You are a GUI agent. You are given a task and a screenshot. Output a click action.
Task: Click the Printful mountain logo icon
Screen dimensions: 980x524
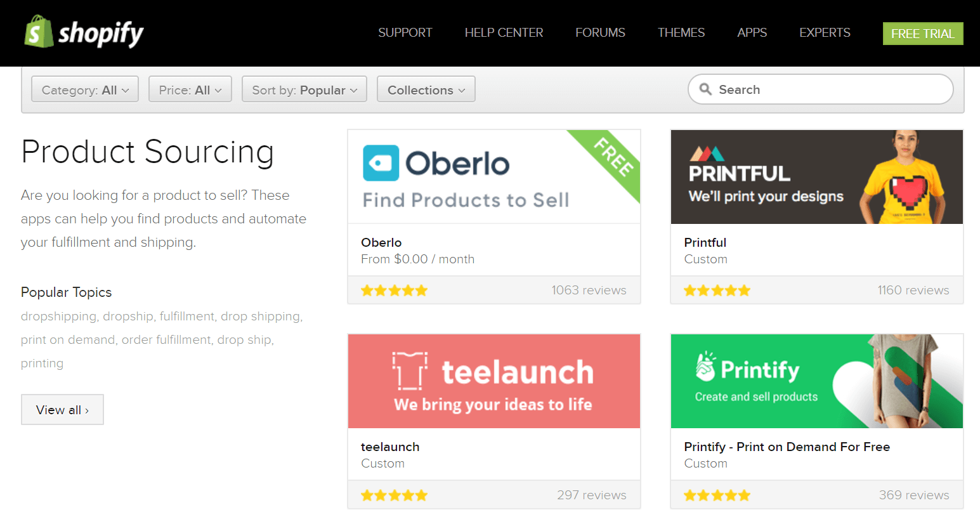[707, 154]
